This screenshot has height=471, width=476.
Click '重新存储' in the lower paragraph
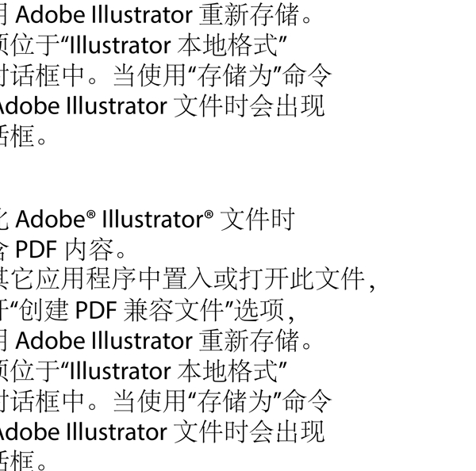[x=249, y=341]
